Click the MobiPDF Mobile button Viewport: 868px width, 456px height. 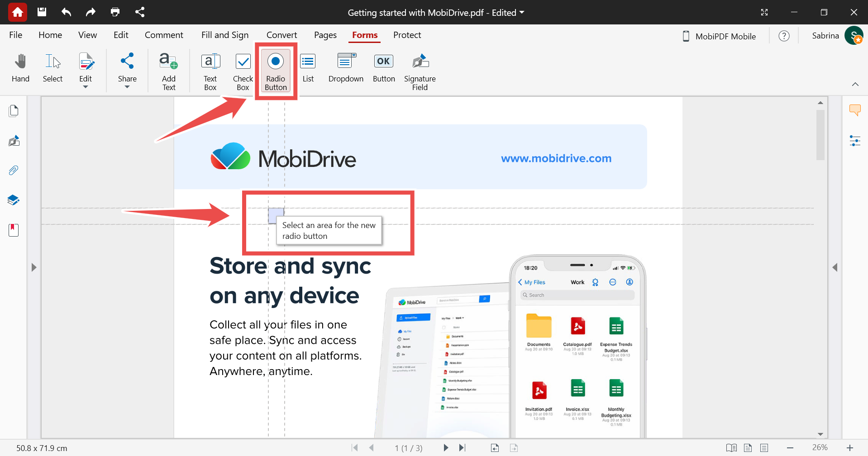click(719, 36)
